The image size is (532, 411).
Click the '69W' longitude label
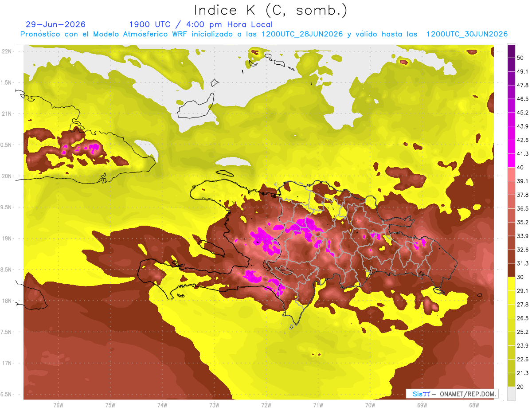coord(422,405)
